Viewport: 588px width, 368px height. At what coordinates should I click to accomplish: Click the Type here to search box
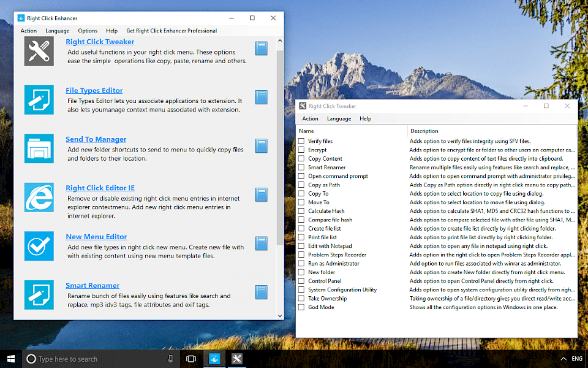click(x=101, y=359)
